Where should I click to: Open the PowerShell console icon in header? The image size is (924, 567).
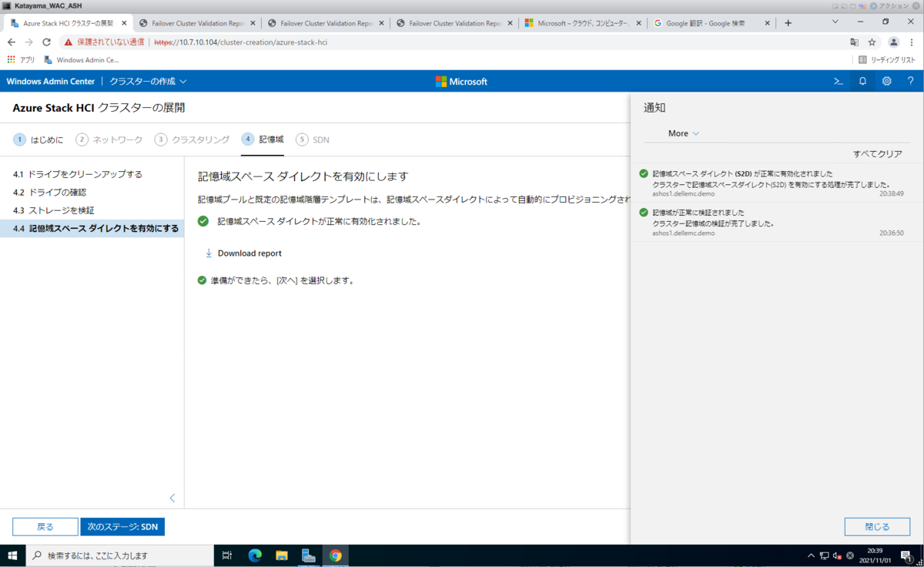click(839, 81)
